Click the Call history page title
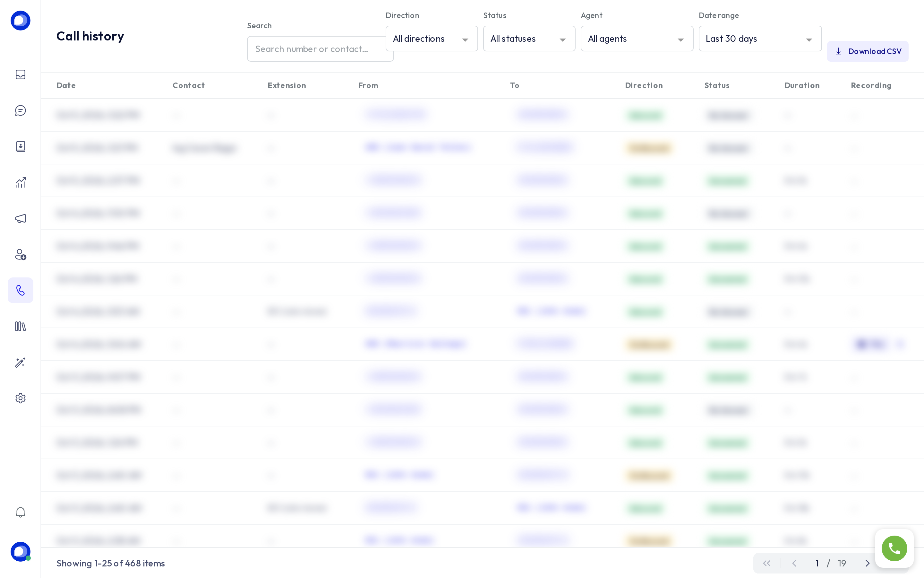 [90, 36]
